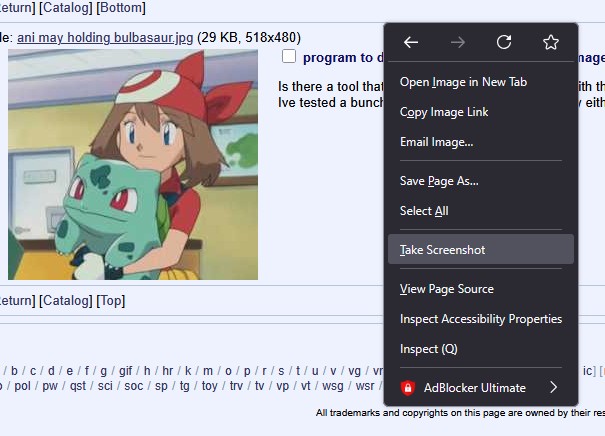605x436 pixels.
Task: Open the 'h' board link
Action: point(147,371)
